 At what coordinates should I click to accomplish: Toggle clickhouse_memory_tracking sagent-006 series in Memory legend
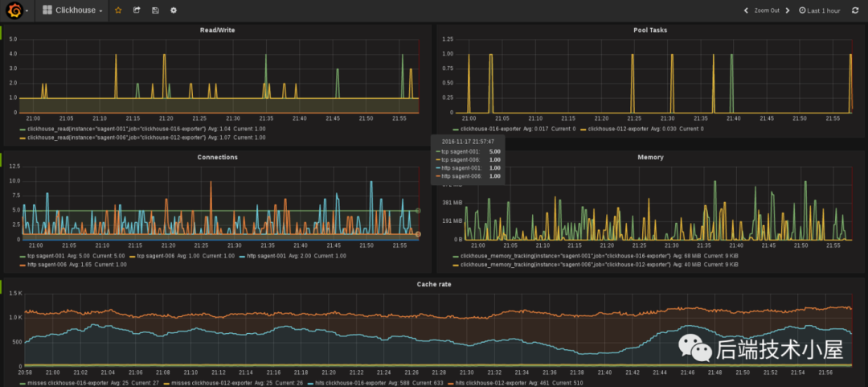pyautogui.click(x=565, y=265)
